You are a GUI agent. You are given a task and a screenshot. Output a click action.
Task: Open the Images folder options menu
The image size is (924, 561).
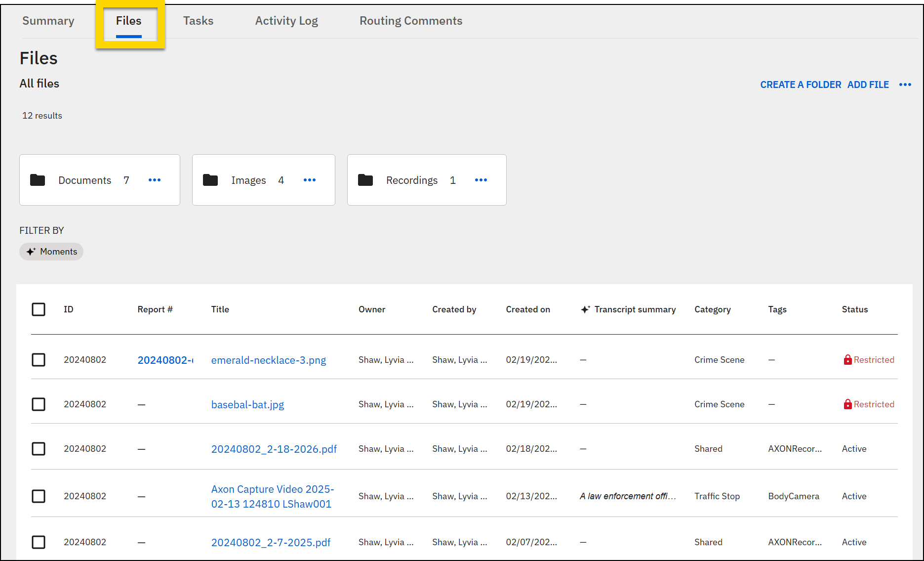tap(310, 180)
